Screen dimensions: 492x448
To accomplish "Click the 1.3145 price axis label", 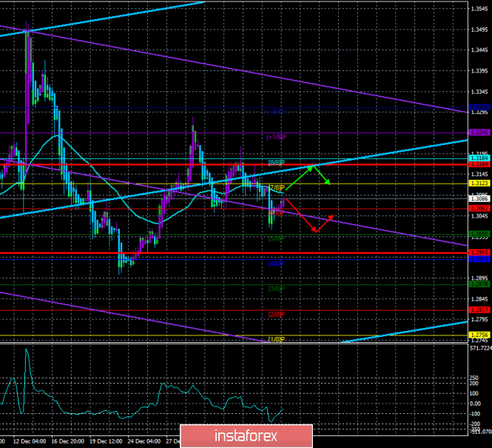I will pos(479,174).
